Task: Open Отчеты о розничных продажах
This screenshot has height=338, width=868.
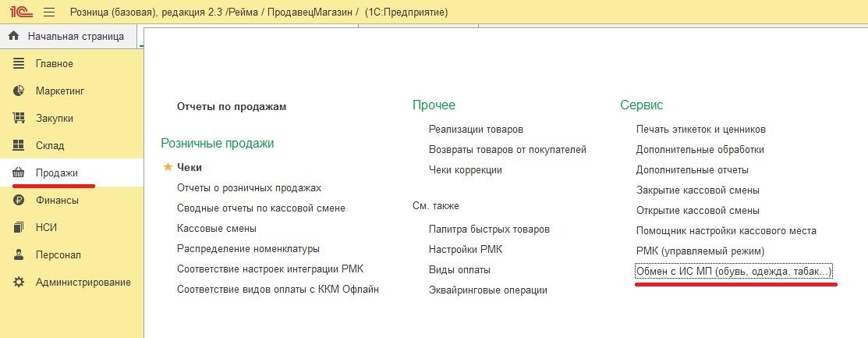Action: [249, 187]
